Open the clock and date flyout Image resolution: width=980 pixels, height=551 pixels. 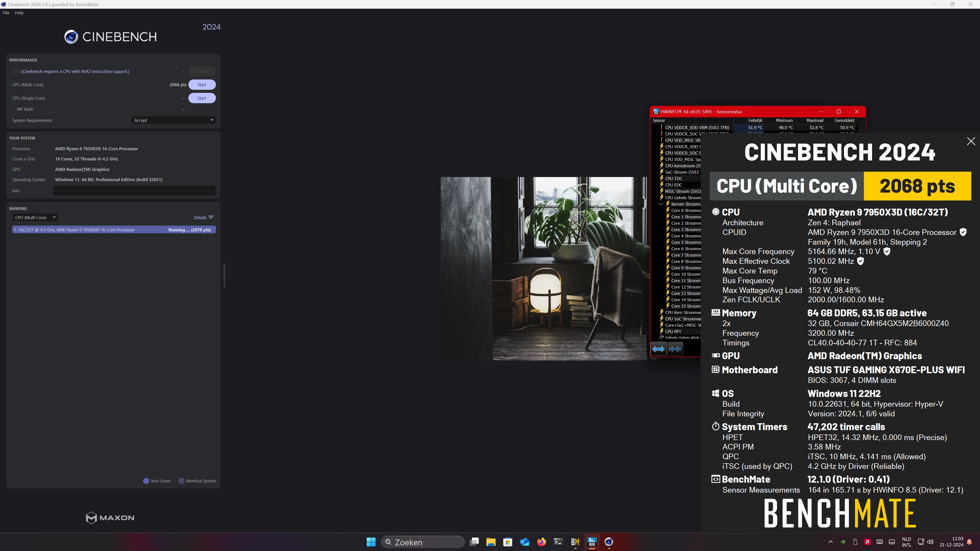951,542
